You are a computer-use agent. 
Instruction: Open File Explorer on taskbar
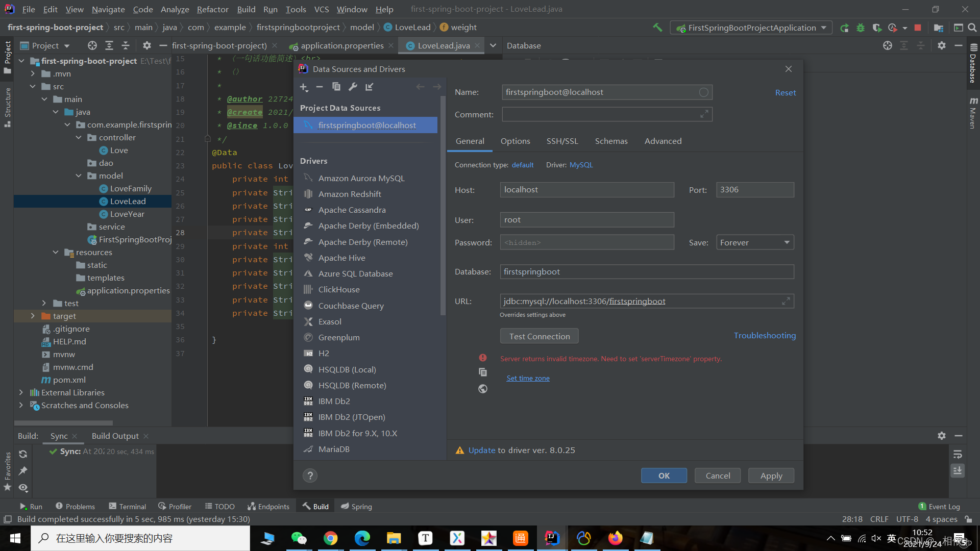click(x=394, y=538)
